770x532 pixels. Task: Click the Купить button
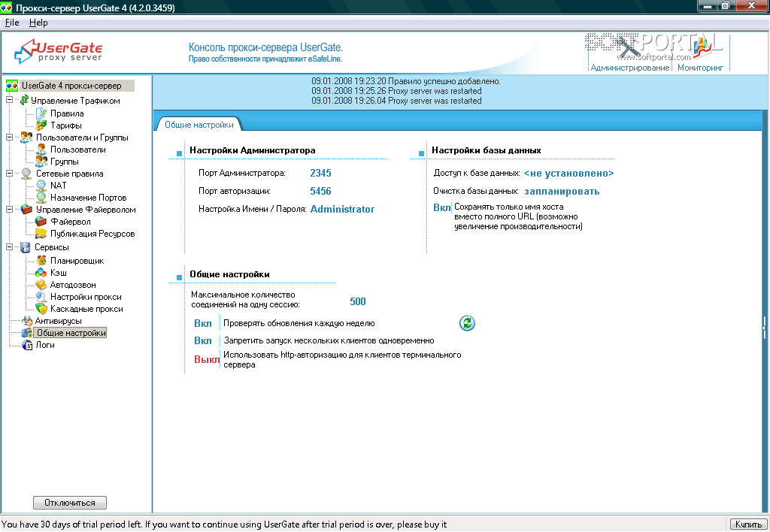748,524
